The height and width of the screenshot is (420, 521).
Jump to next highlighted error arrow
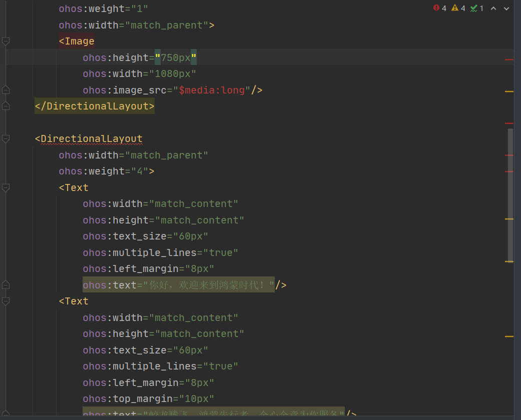pyautogui.click(x=506, y=8)
